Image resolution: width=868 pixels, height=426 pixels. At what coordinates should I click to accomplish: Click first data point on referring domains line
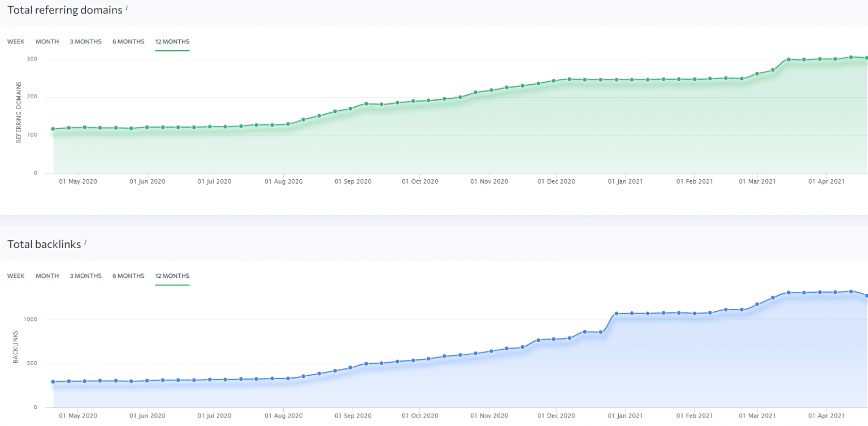point(53,129)
